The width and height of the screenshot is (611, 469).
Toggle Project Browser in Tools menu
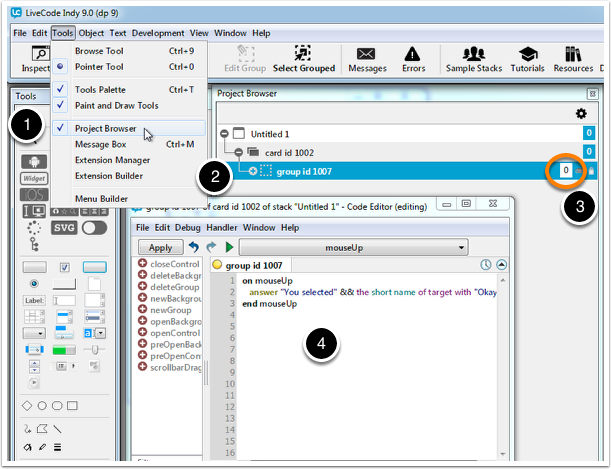(x=129, y=128)
